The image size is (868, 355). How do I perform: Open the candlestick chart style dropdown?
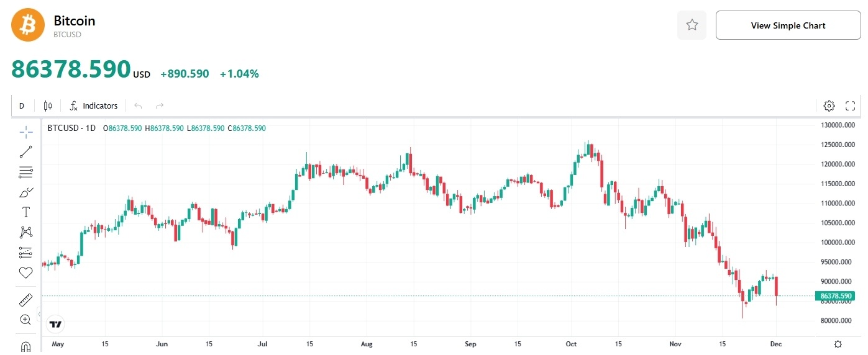(x=48, y=106)
